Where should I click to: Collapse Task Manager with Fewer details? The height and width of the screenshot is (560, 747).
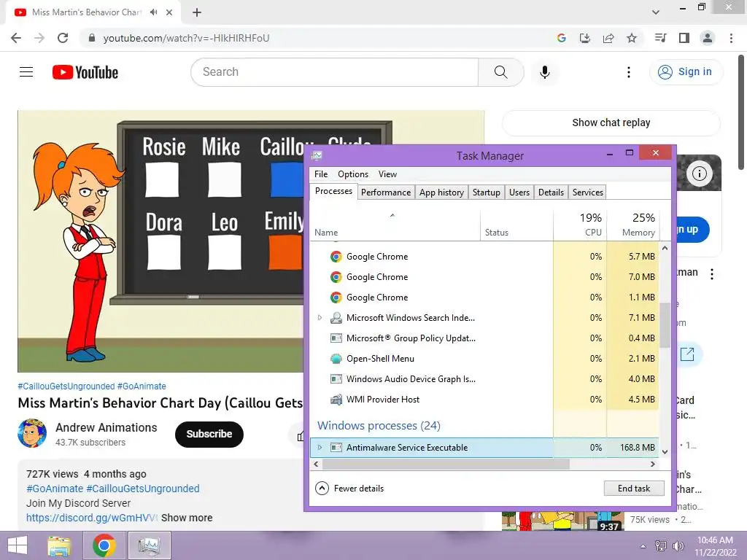pyautogui.click(x=349, y=488)
